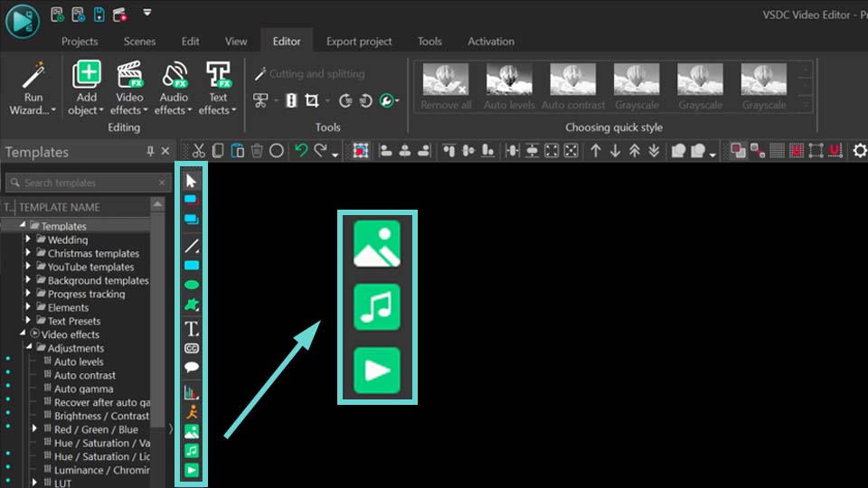Add a chart object

pyautogui.click(x=191, y=392)
